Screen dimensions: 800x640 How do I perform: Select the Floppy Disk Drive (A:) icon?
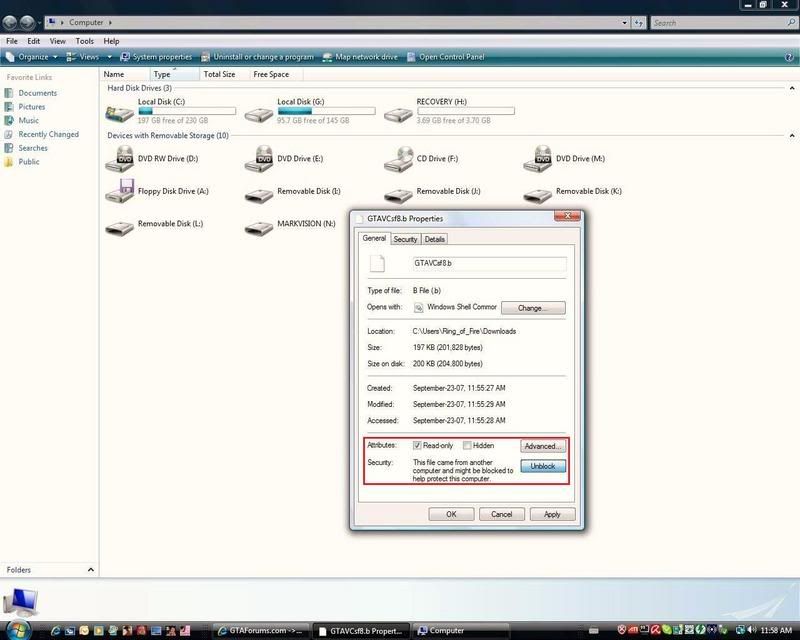120,192
